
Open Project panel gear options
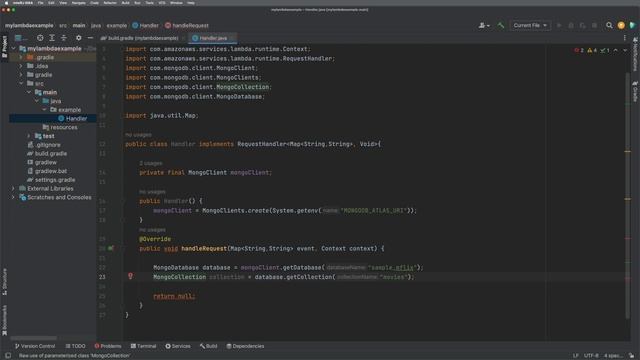(x=78, y=38)
